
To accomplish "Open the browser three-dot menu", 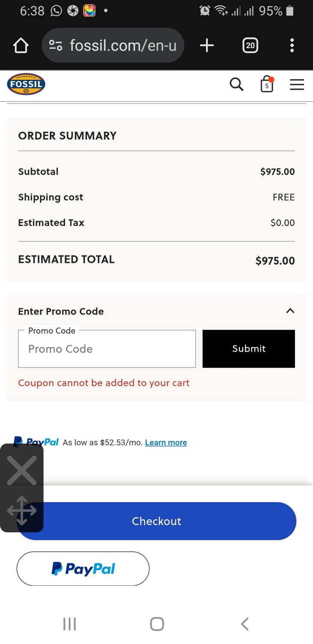I will tap(292, 46).
